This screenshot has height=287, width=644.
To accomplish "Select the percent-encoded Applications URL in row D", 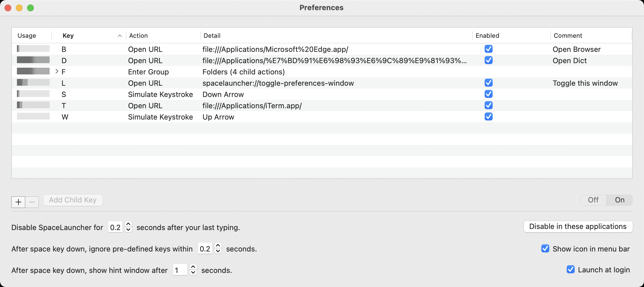I will 334,61.
